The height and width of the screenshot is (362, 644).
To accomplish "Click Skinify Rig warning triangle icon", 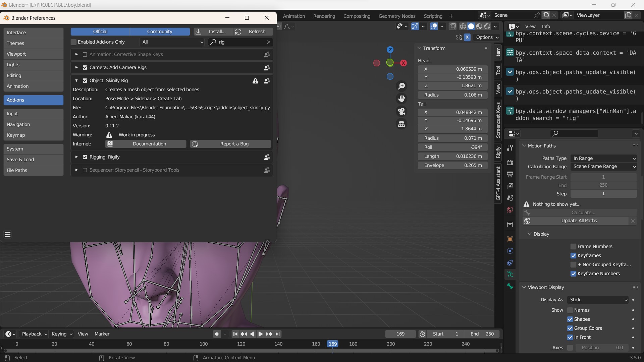I will pyautogui.click(x=256, y=81).
